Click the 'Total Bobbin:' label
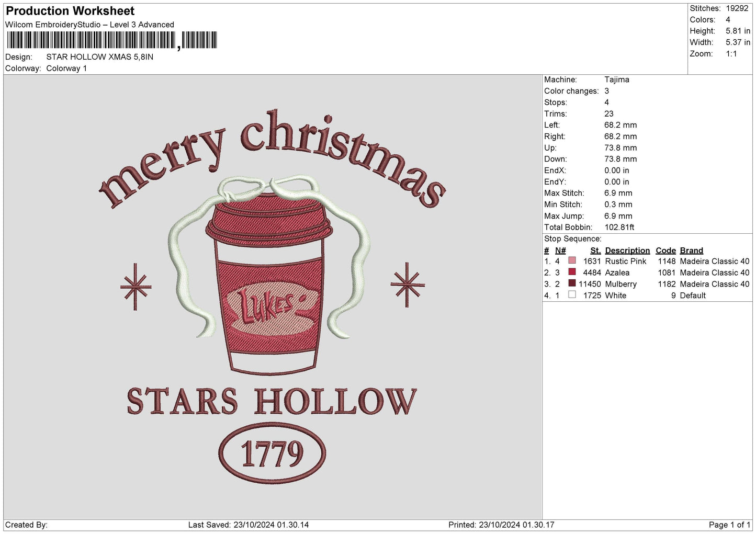This screenshot has height=534, width=756. pyautogui.click(x=568, y=227)
